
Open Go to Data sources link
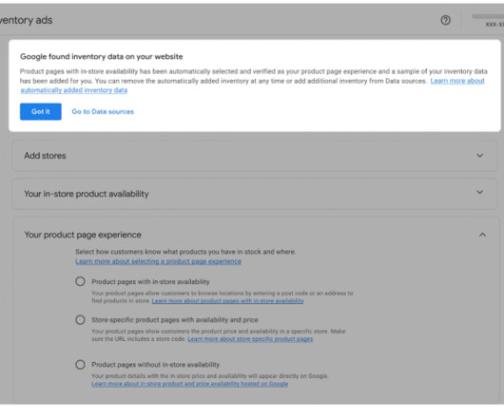[x=103, y=111]
